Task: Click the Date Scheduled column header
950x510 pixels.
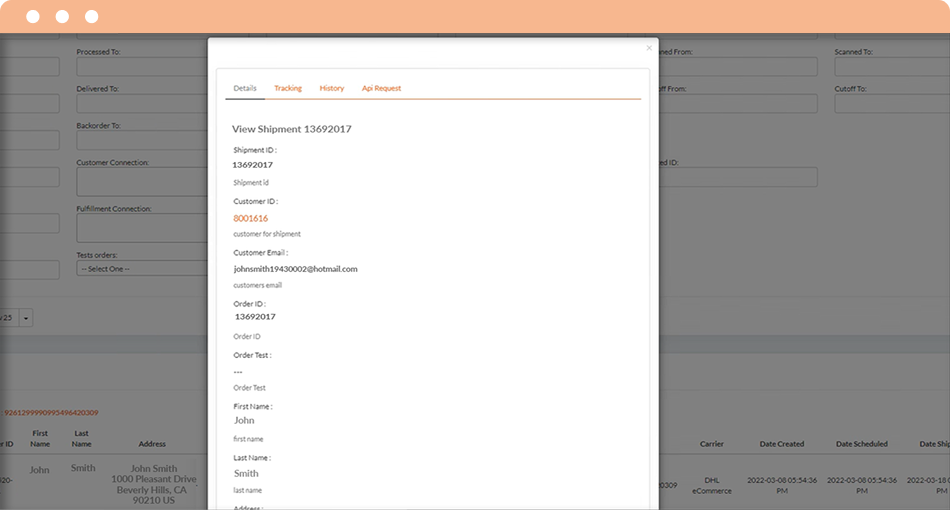Action: coord(861,444)
